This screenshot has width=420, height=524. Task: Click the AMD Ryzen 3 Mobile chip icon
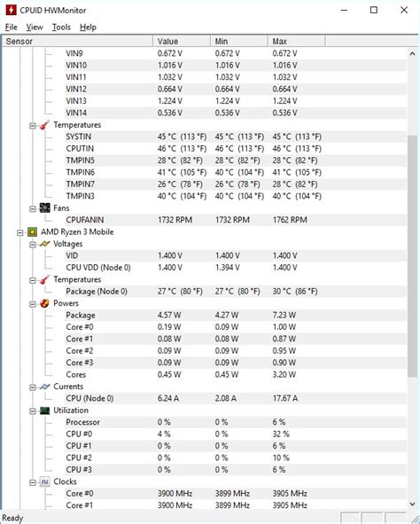pyautogui.click(x=33, y=232)
